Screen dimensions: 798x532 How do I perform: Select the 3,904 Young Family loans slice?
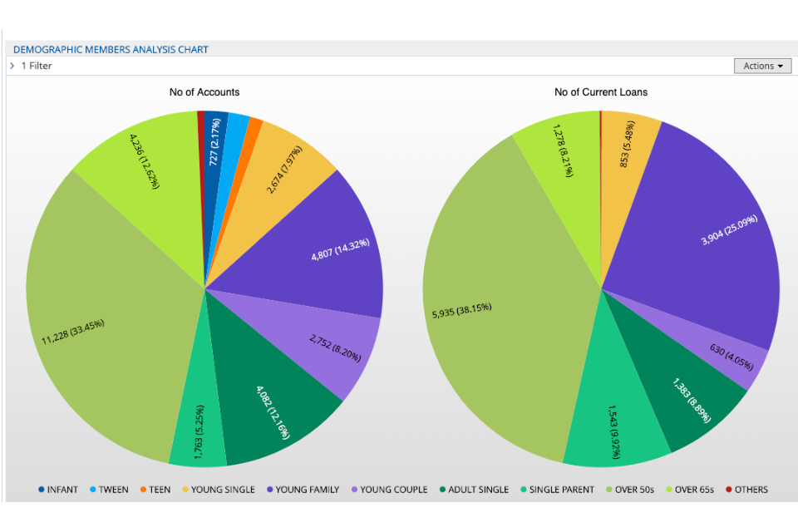click(x=707, y=241)
